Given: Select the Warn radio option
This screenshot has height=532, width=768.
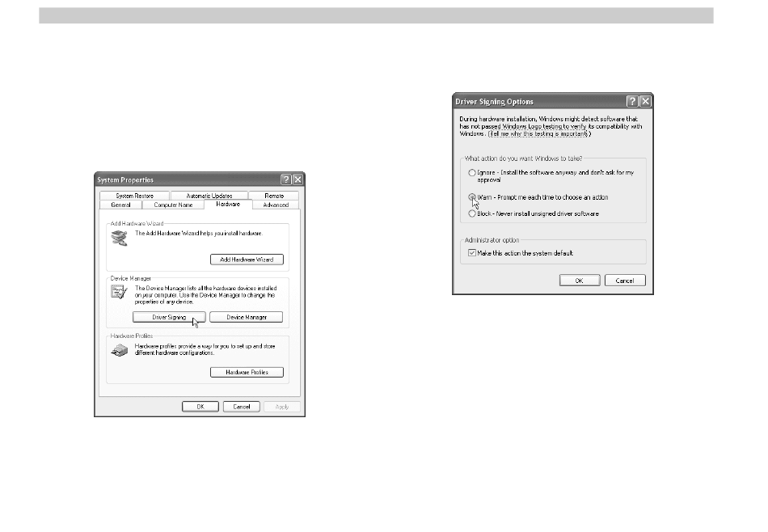Looking at the screenshot, I should click(471, 197).
